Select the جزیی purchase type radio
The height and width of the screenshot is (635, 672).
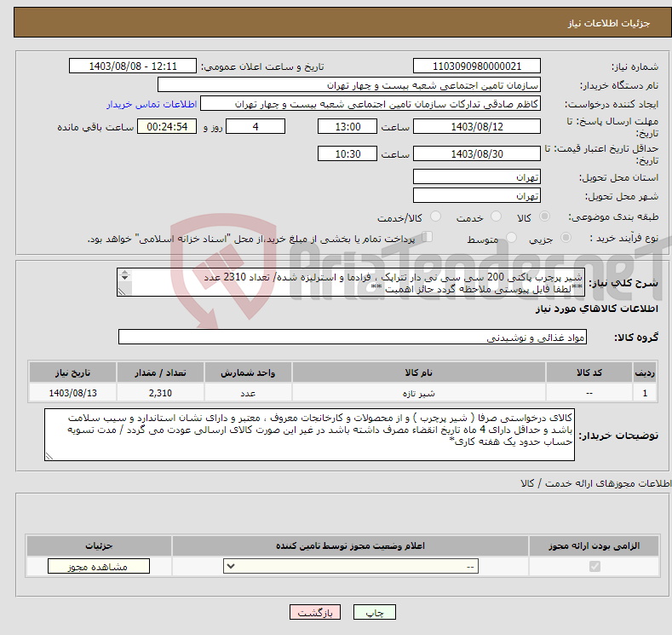coord(566,237)
